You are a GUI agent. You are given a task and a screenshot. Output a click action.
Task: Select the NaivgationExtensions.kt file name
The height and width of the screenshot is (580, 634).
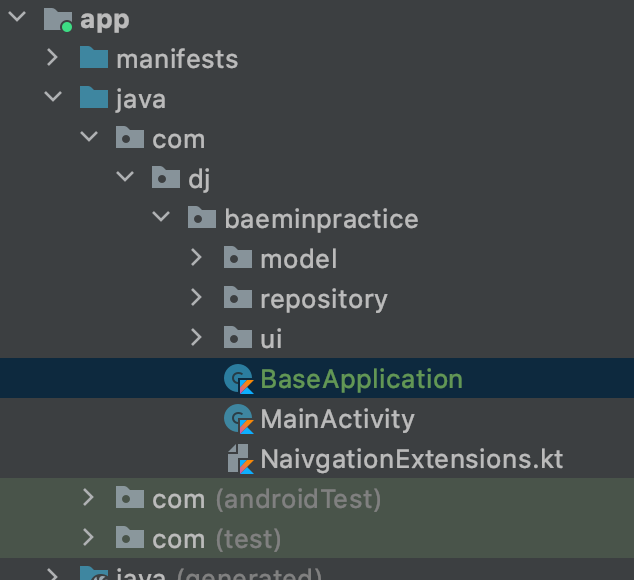(412, 459)
